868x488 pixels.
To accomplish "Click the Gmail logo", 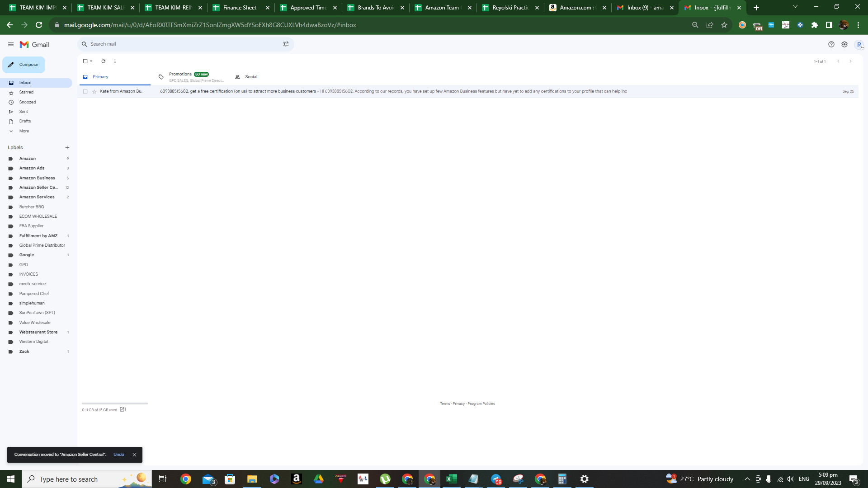I will tap(34, 44).
